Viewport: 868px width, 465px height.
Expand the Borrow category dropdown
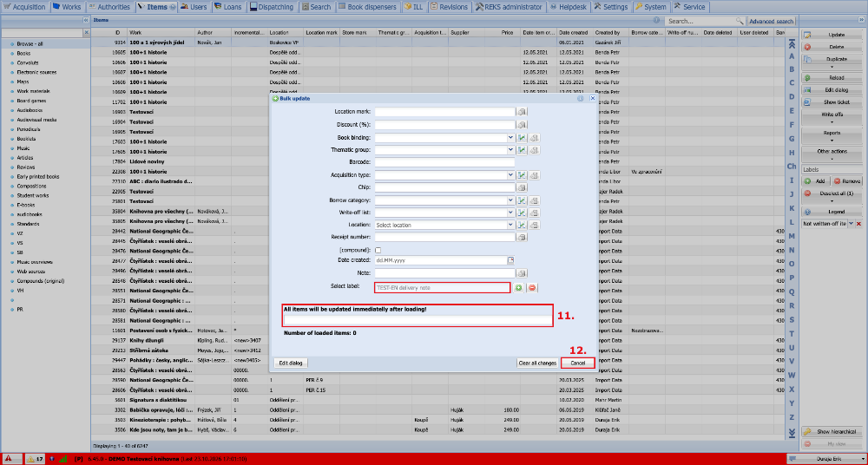click(510, 200)
